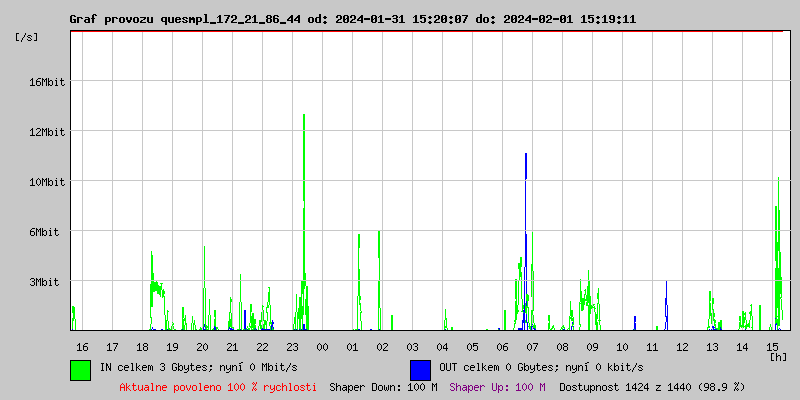Click hour 12 on the time axis
Screen dimensions: 800x400
pyautogui.click(x=682, y=347)
